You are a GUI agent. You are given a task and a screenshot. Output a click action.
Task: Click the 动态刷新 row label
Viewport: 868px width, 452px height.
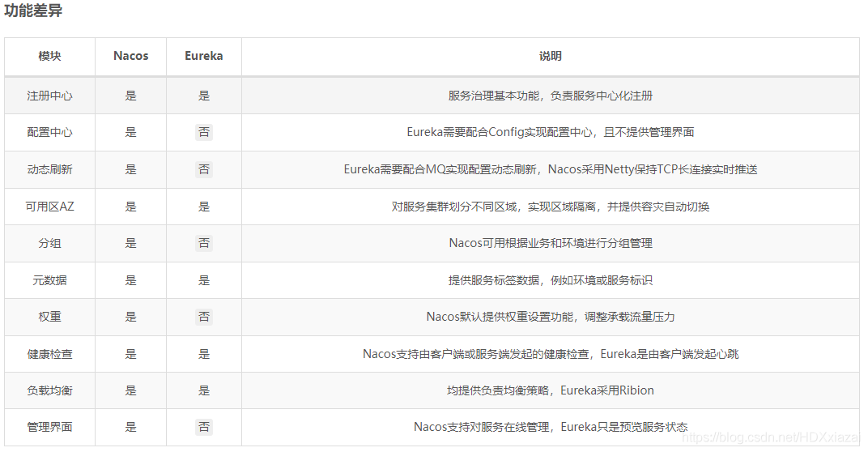pyautogui.click(x=50, y=169)
